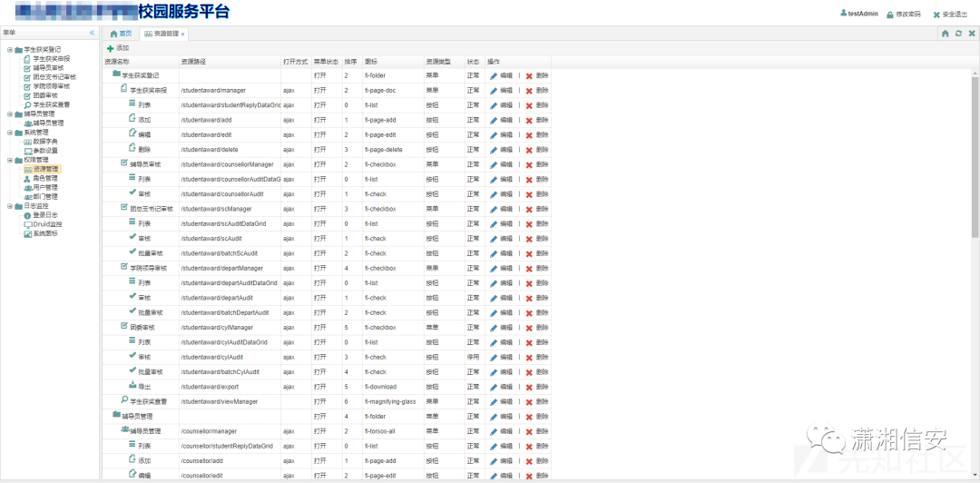980x483 pixels.
Task: Open Druid监控 in the sidebar menu
Action: point(47,224)
